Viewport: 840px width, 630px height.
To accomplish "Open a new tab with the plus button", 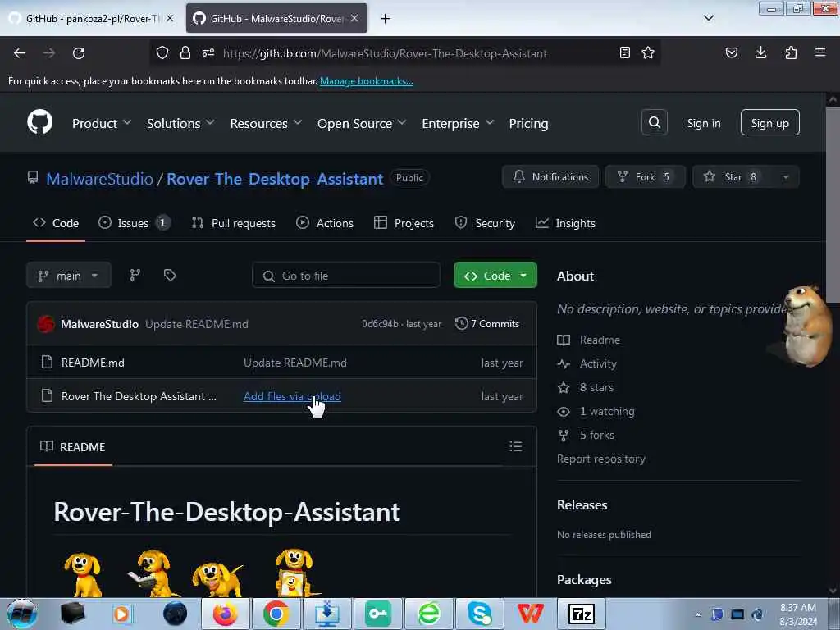I will (386, 19).
